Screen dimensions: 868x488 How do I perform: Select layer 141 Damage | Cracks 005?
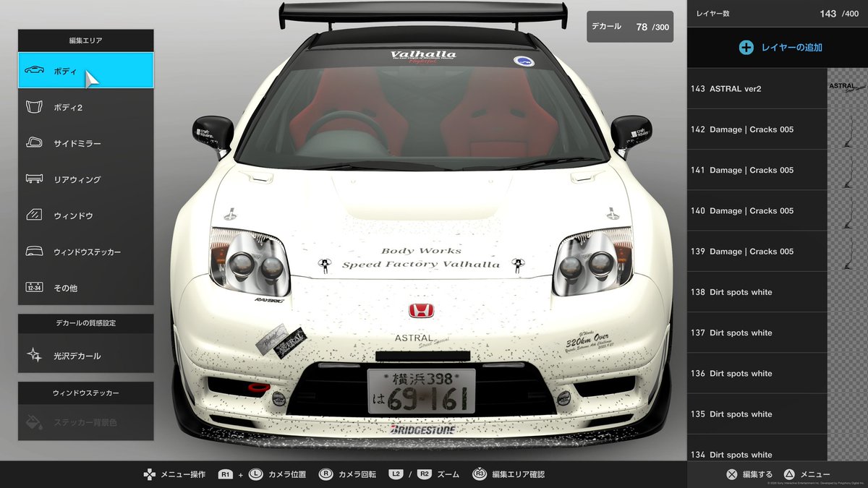point(757,170)
